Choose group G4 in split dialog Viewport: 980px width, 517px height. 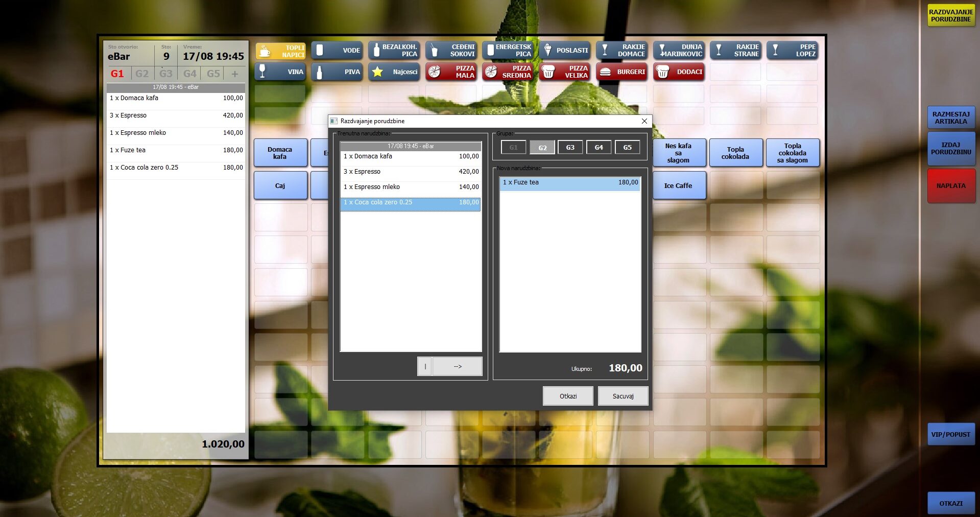[599, 148]
